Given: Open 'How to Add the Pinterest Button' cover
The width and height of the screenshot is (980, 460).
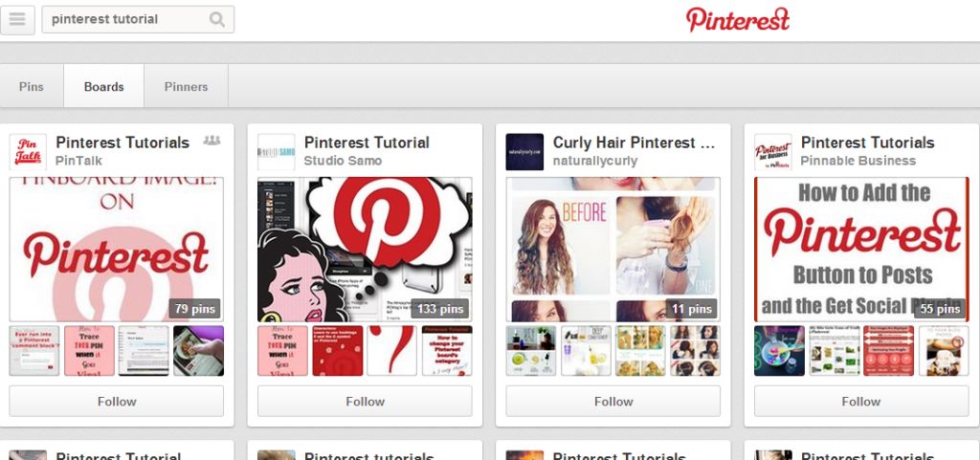Looking at the screenshot, I should 861,249.
